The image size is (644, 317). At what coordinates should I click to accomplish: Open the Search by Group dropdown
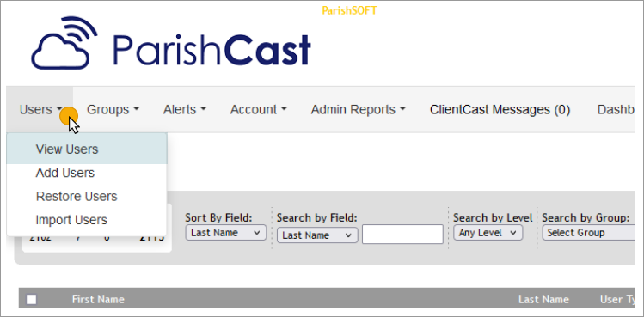(x=590, y=233)
